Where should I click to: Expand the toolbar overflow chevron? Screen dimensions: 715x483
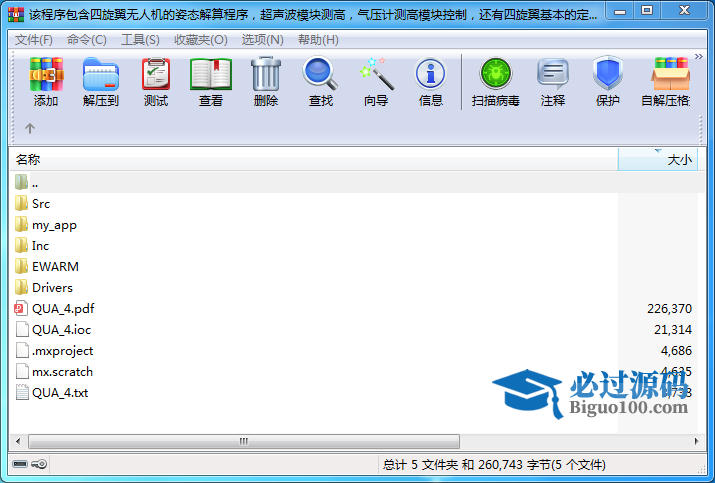point(699,57)
